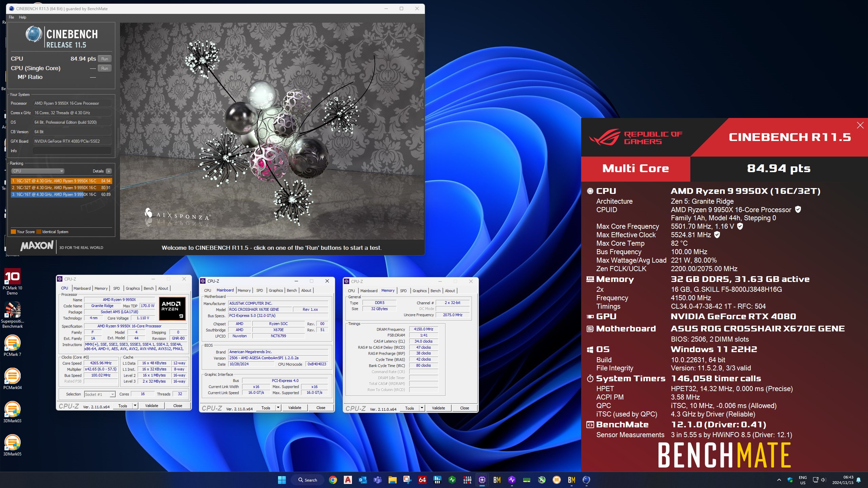Open the 3DMark05 desktop shortcut
Image resolution: width=868 pixels, height=488 pixels.
click(x=13, y=445)
